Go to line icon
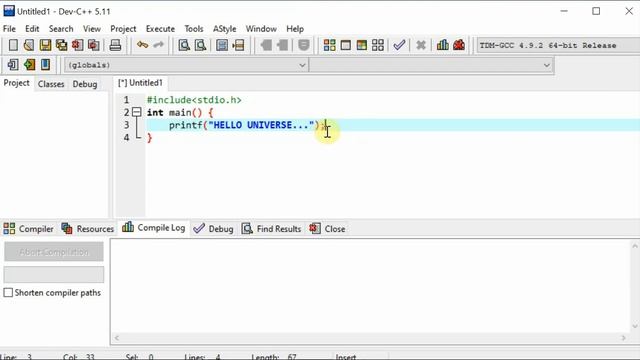640x360 pixels. coord(238,45)
